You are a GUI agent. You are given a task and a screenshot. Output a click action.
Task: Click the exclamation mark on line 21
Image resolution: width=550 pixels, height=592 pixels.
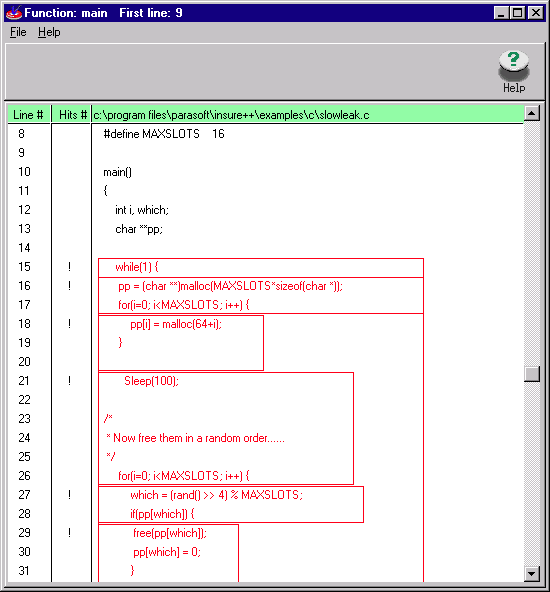[x=69, y=381]
